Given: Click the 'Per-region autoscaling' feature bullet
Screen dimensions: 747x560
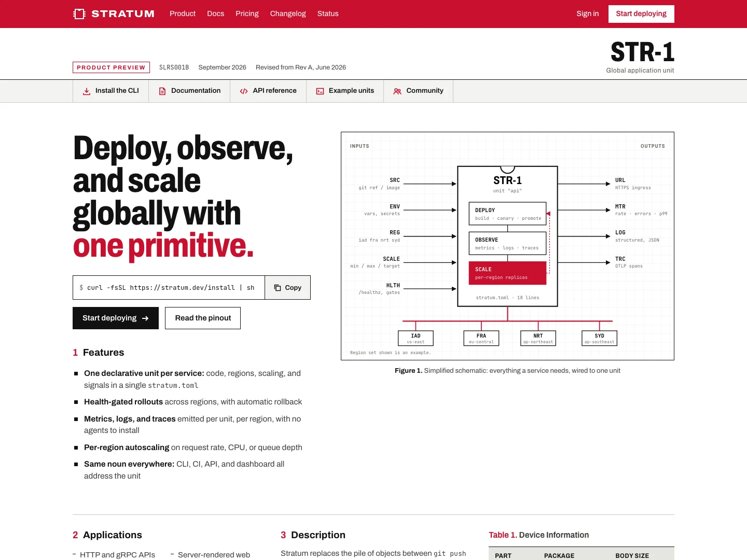Looking at the screenshot, I should pyautogui.click(x=193, y=447).
